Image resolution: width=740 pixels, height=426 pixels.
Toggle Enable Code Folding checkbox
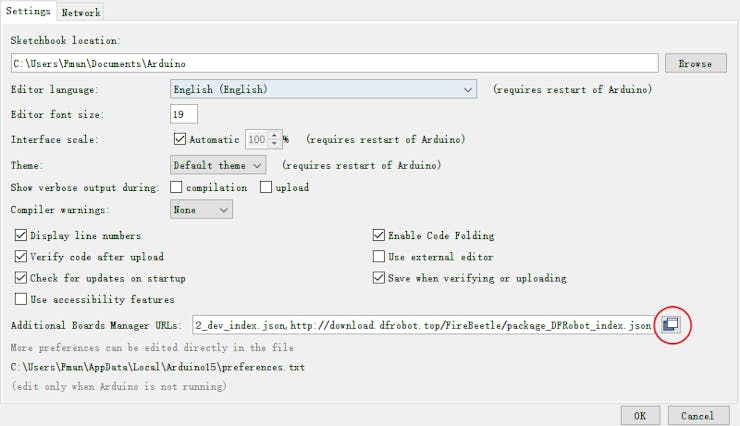378,235
